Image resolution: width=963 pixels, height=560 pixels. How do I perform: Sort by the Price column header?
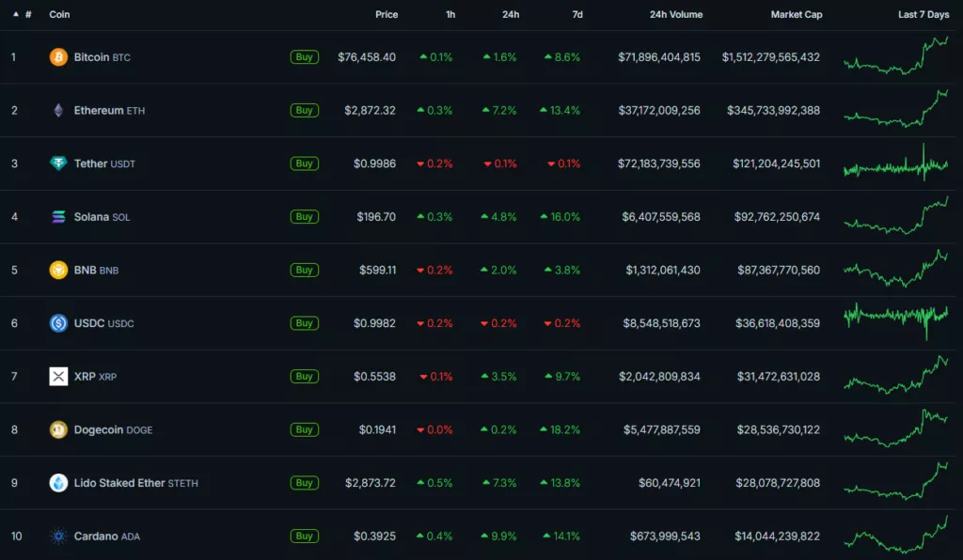387,14
